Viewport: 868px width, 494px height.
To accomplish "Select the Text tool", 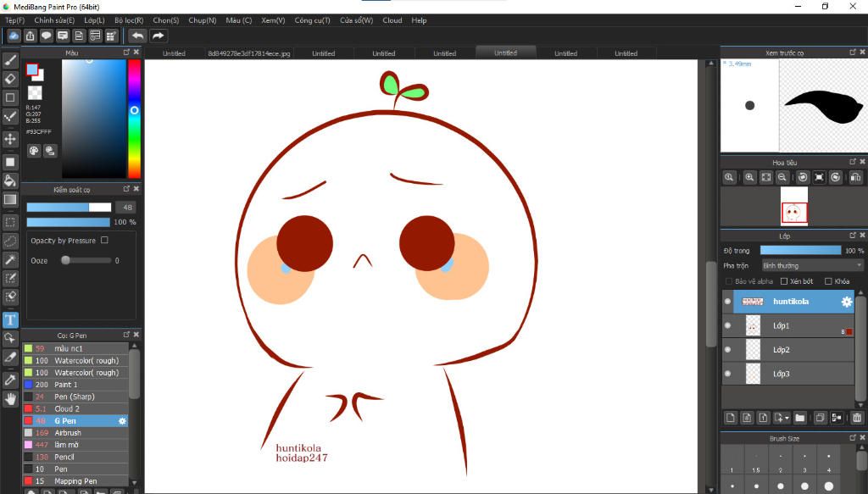I will (10, 319).
